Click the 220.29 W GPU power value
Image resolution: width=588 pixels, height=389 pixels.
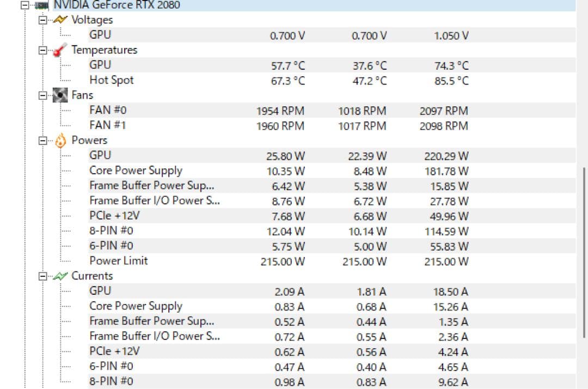(x=446, y=156)
